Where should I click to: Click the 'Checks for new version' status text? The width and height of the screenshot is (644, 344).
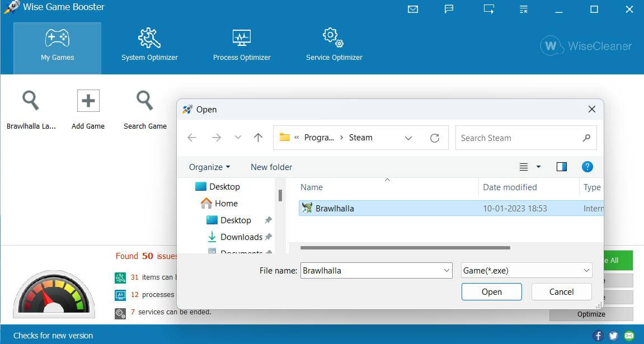(53, 336)
